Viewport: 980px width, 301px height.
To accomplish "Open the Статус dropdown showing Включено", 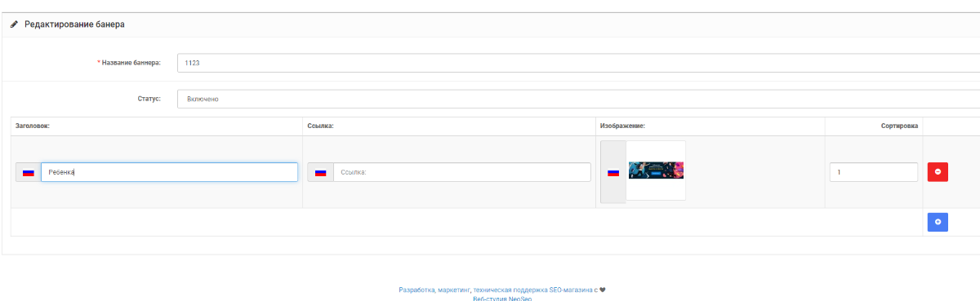I will (x=578, y=99).
